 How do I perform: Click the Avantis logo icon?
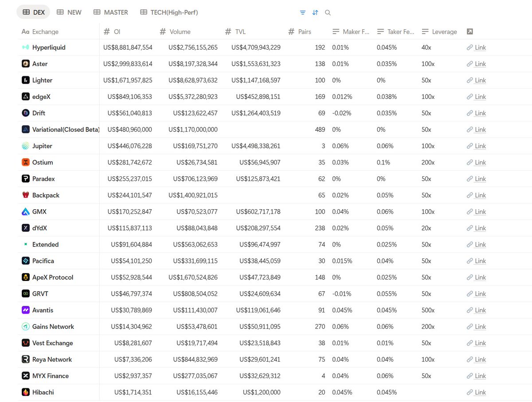pos(26,310)
